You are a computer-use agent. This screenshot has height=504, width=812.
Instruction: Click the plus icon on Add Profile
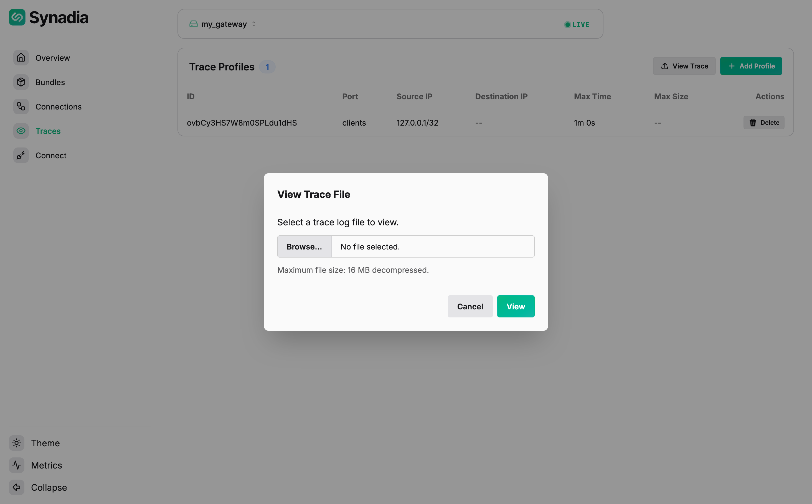(x=732, y=66)
